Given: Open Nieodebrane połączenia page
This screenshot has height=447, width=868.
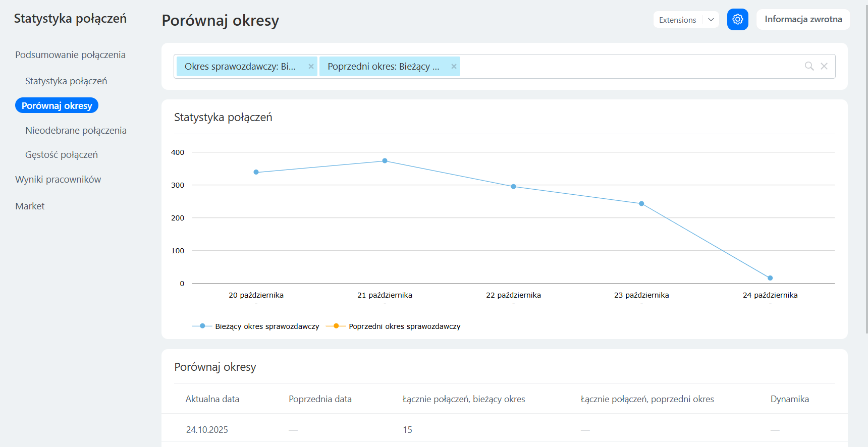Looking at the screenshot, I should (76, 131).
